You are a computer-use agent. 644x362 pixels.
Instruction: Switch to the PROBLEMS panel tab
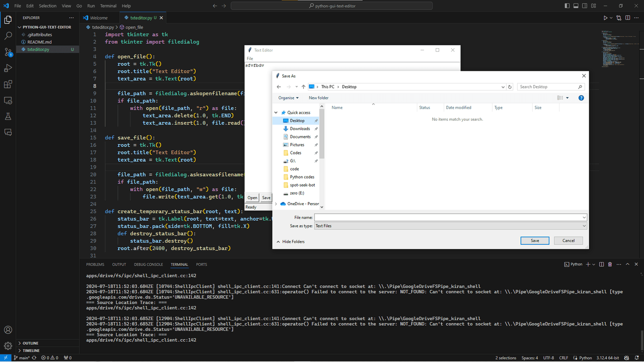(95, 264)
